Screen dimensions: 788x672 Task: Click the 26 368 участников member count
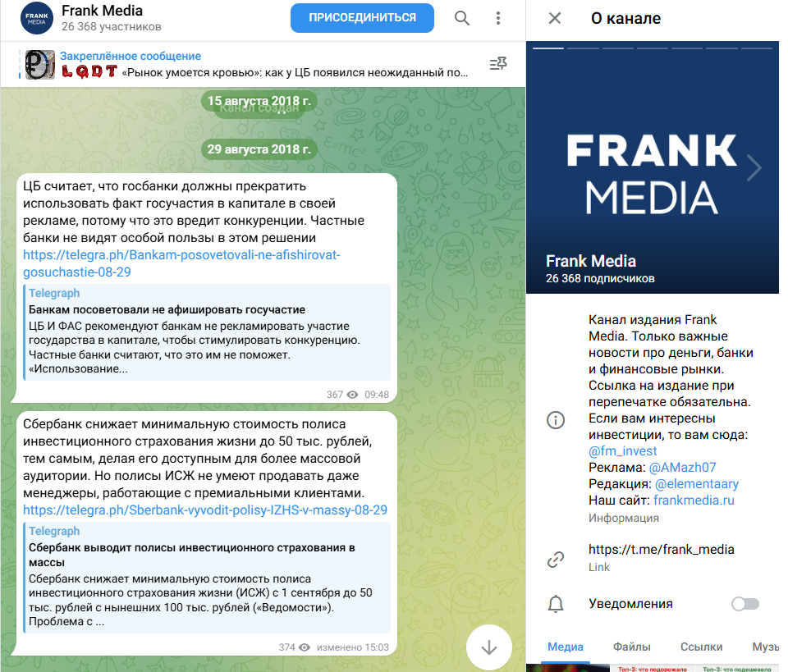(x=111, y=26)
